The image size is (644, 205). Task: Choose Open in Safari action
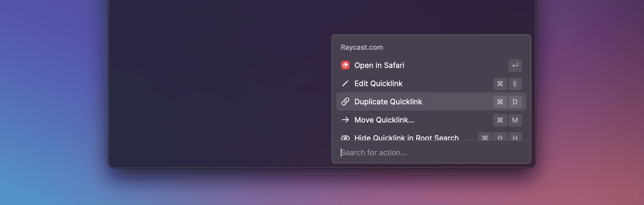431,65
